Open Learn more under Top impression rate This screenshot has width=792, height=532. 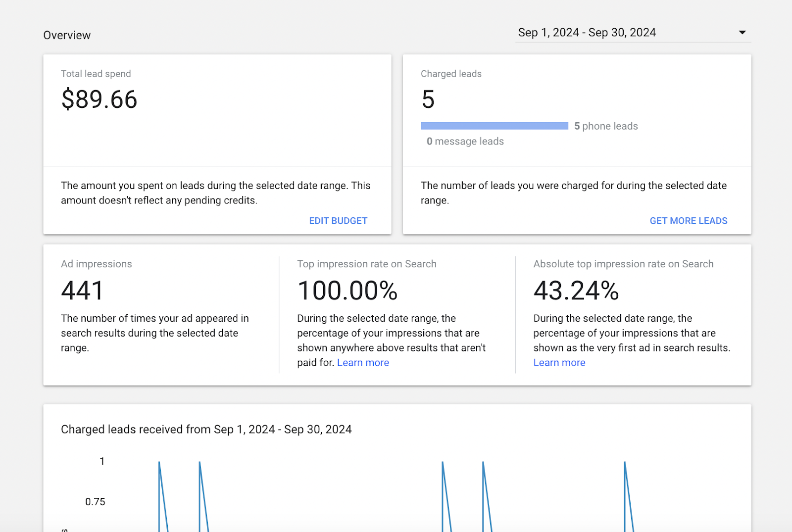click(363, 363)
